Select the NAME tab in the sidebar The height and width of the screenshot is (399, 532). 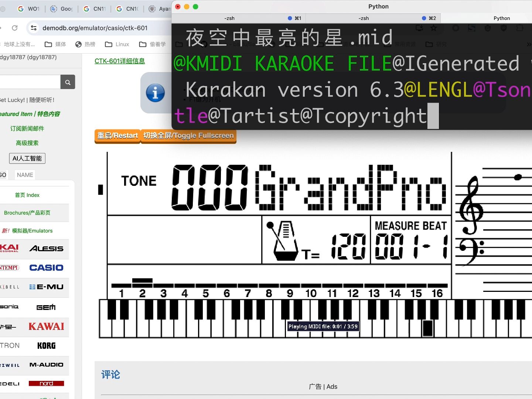(x=25, y=174)
